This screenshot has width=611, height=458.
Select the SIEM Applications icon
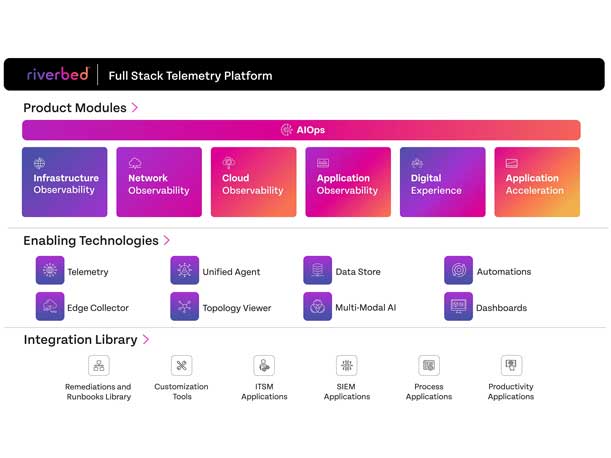pyautogui.click(x=346, y=366)
